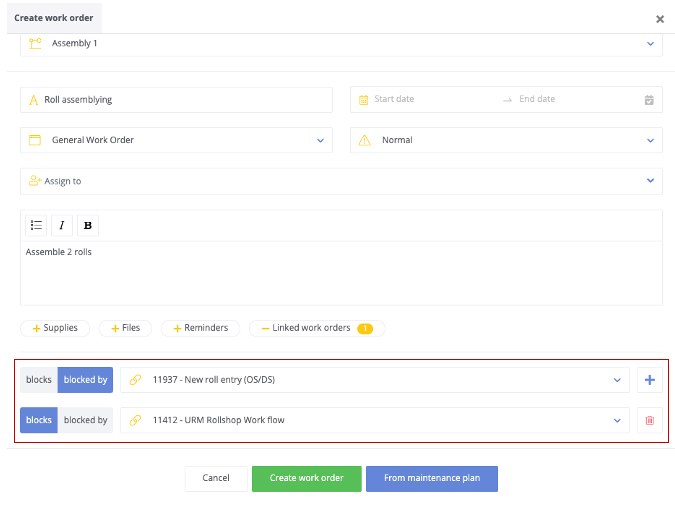The image size is (675, 514).
Task: Delete the URM Rollshop Work flow link
Action: pyautogui.click(x=650, y=420)
